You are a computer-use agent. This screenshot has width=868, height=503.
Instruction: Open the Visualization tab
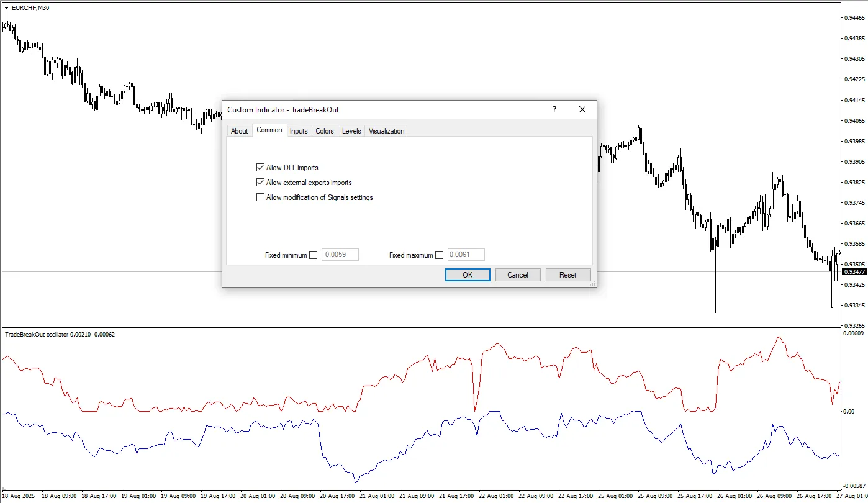coord(386,131)
